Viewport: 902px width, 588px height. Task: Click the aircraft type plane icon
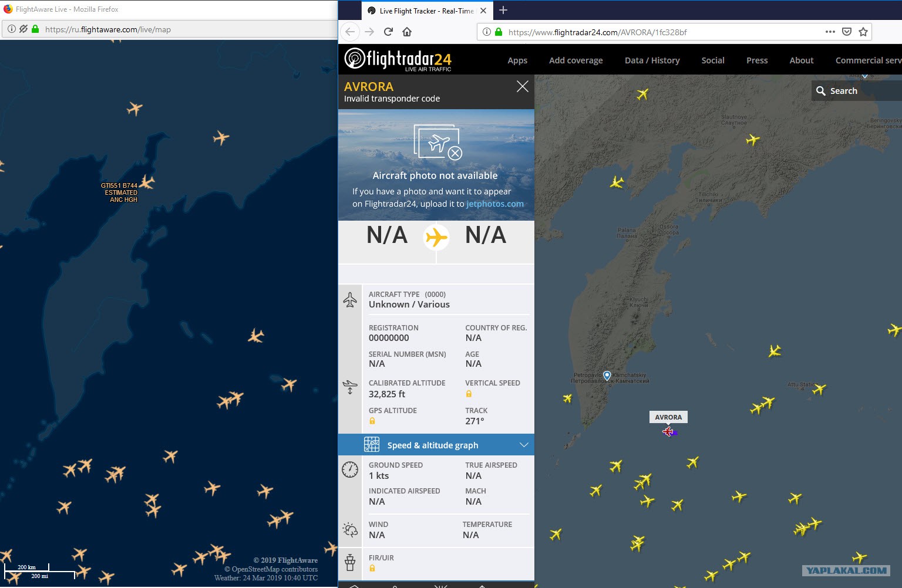coord(350,300)
